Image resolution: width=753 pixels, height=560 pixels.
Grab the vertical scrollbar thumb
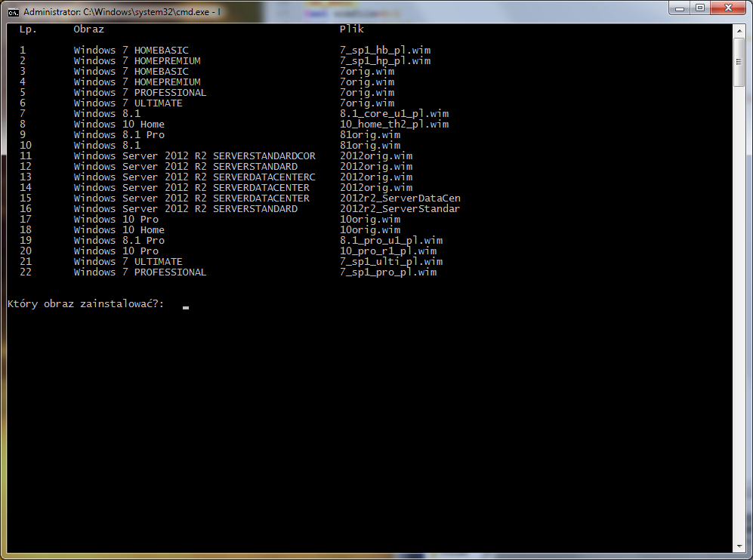point(739,62)
